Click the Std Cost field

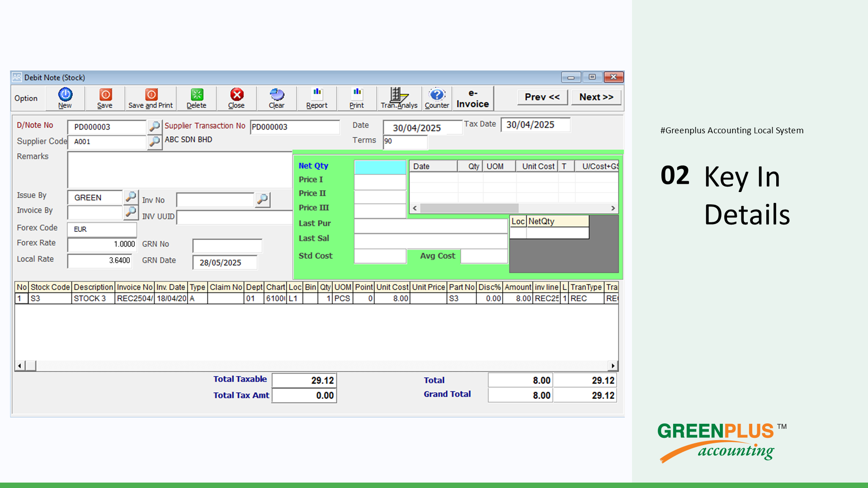tap(380, 256)
